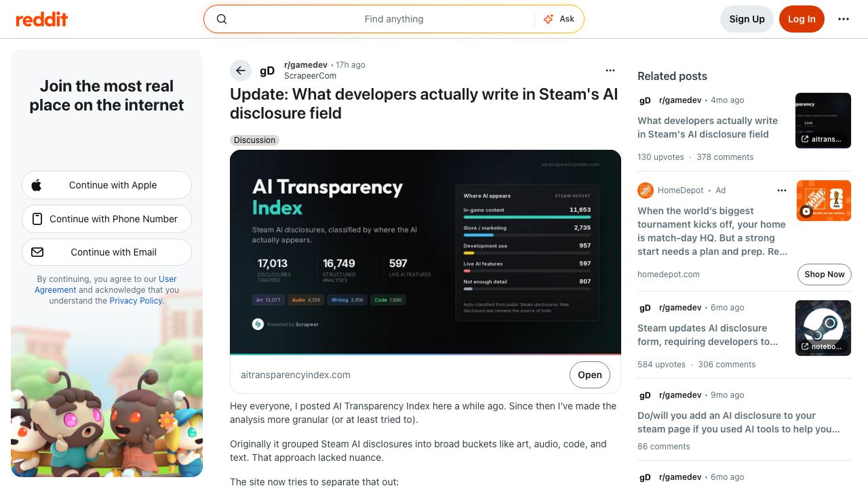
Task: Click gD avatar of the first 6mo ago post
Action: tap(645, 308)
